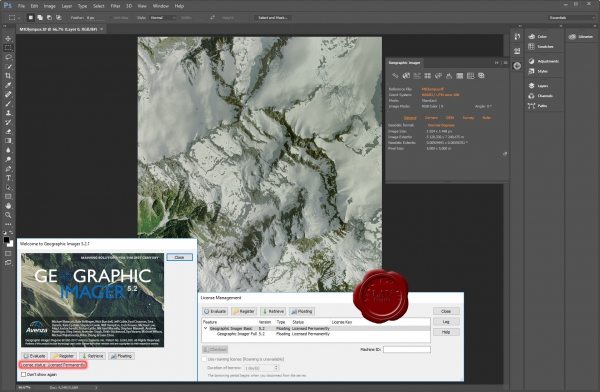The image size is (600, 392).
Task: Select the Healing Brush tool
Action: point(8,94)
